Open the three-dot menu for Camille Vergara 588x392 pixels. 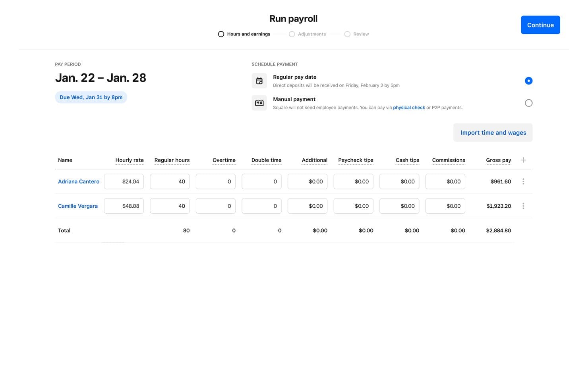tap(523, 206)
